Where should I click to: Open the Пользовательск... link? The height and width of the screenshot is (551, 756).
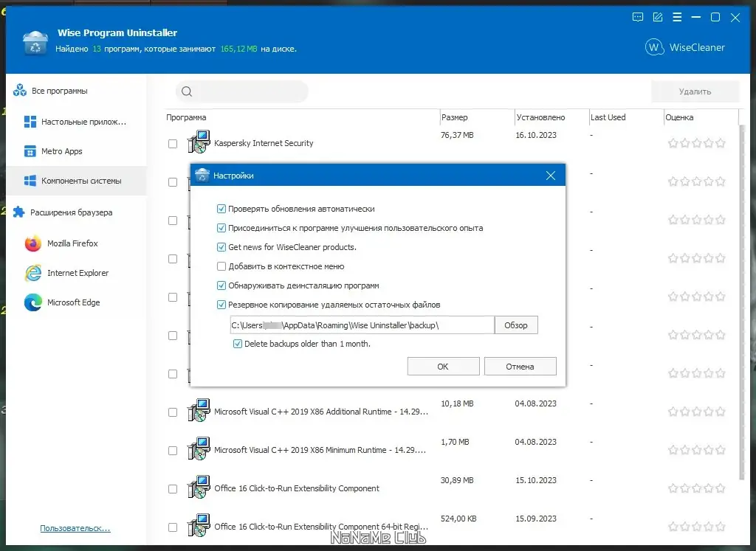click(75, 528)
